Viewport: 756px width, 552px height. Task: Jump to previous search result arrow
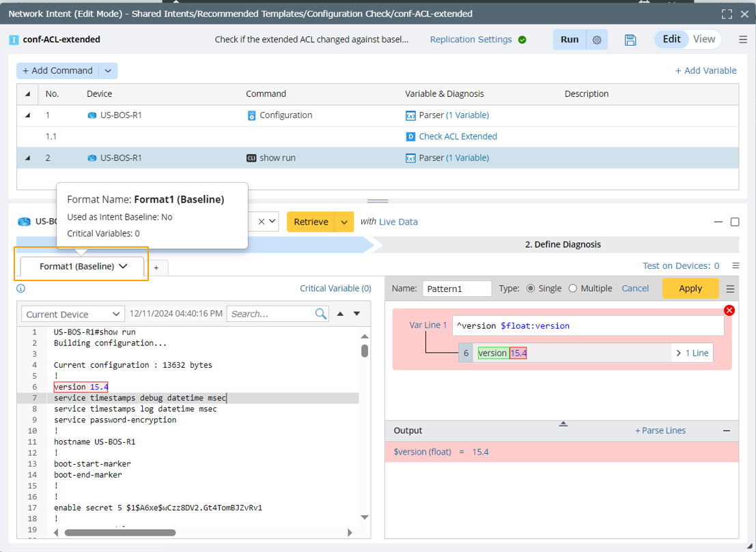(x=340, y=314)
